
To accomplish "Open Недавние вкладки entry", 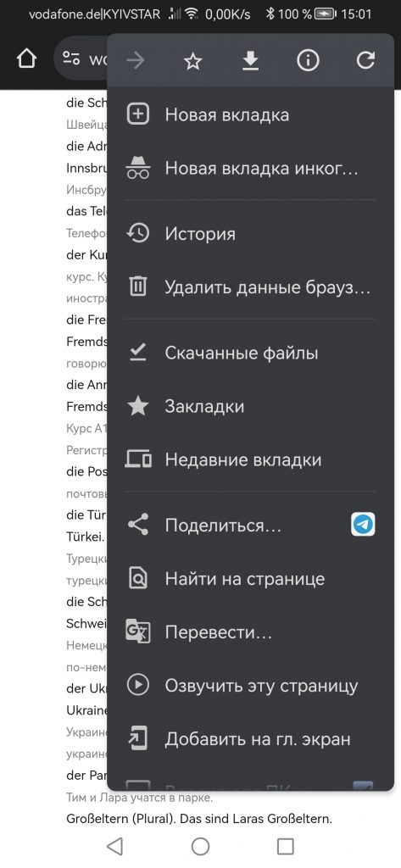I will 250,460.
